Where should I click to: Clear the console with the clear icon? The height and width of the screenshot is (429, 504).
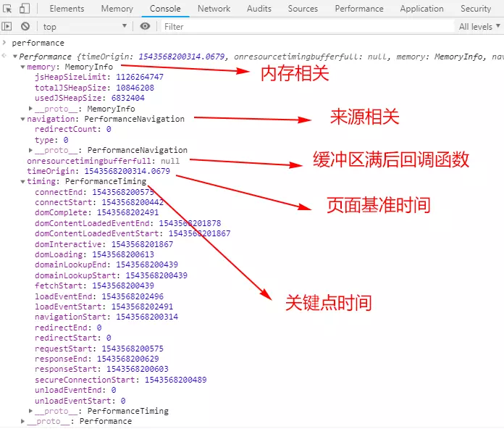(25, 27)
